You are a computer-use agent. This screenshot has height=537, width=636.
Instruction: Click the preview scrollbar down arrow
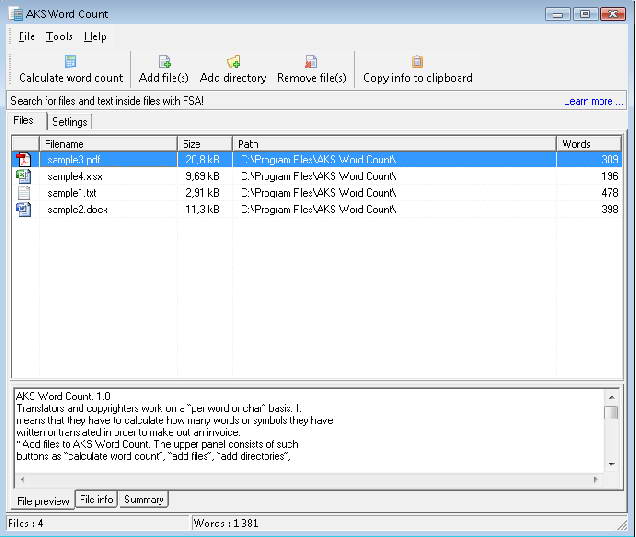click(x=612, y=464)
